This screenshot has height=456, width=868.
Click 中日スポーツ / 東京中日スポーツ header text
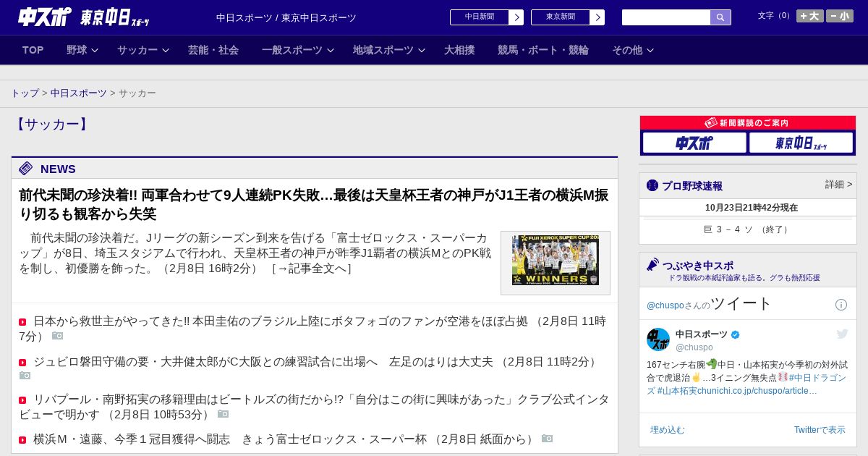tap(286, 17)
